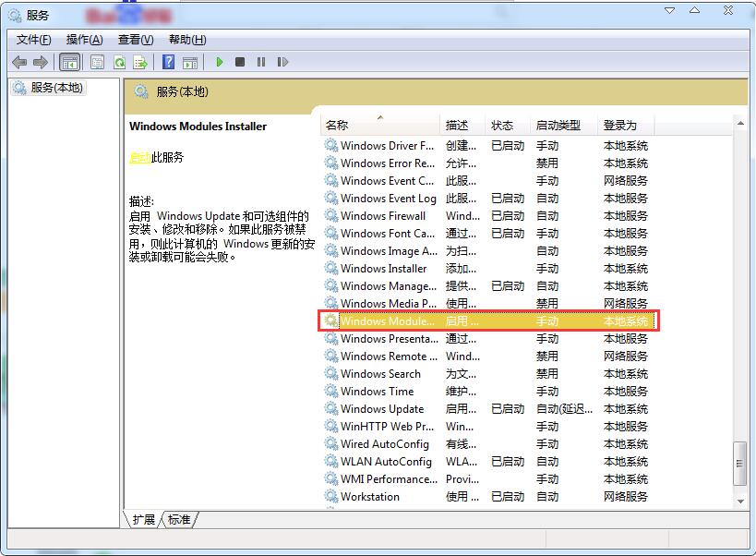Open the 帮助(H) menu
The width and height of the screenshot is (756, 556).
[x=187, y=40]
